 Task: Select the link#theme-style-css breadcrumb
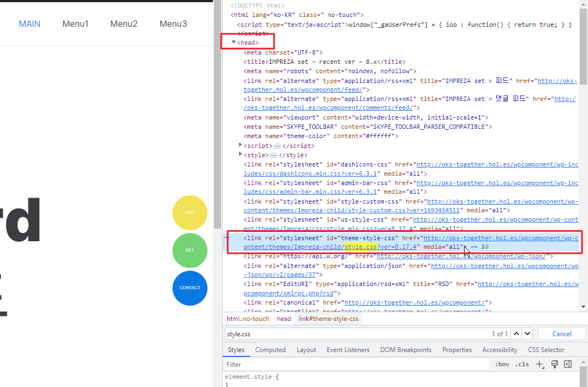pos(329,319)
